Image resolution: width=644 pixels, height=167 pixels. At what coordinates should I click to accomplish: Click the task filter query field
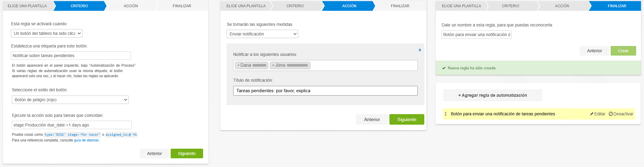pos(72,125)
